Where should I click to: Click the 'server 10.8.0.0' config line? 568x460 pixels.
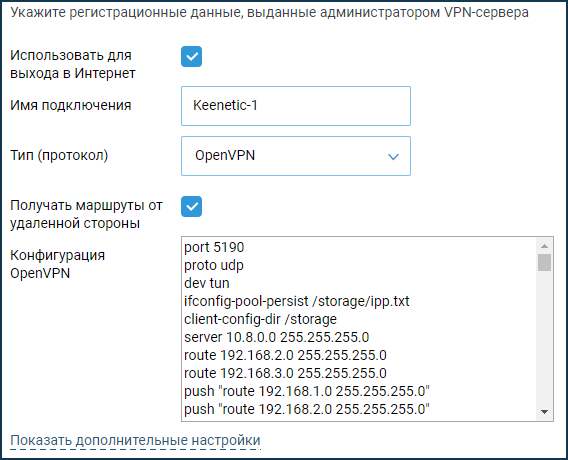(276, 337)
